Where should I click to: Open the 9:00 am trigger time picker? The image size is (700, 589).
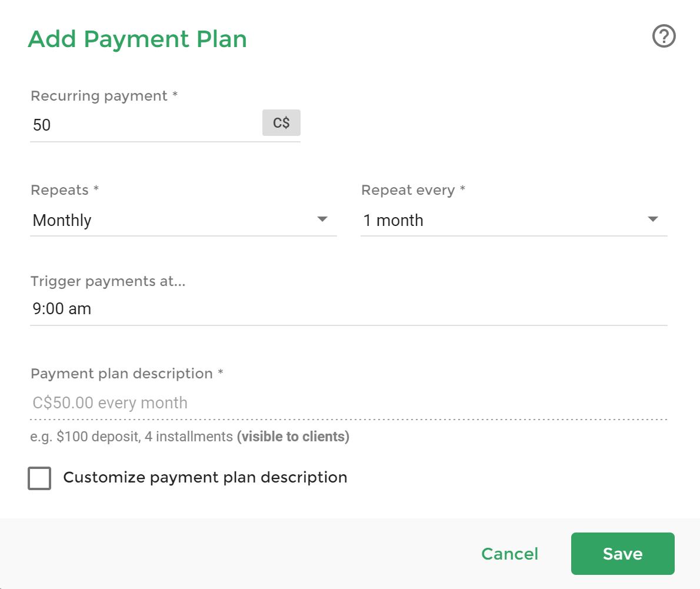tap(348, 309)
